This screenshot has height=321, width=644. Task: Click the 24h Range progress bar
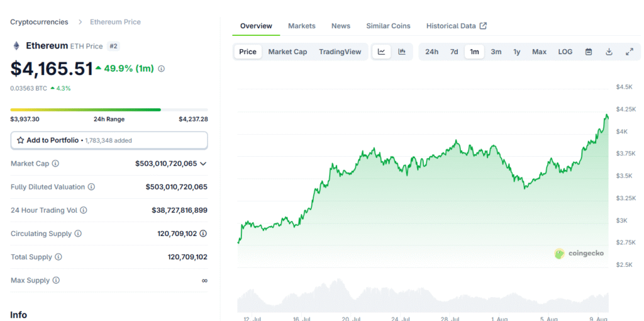(x=109, y=110)
